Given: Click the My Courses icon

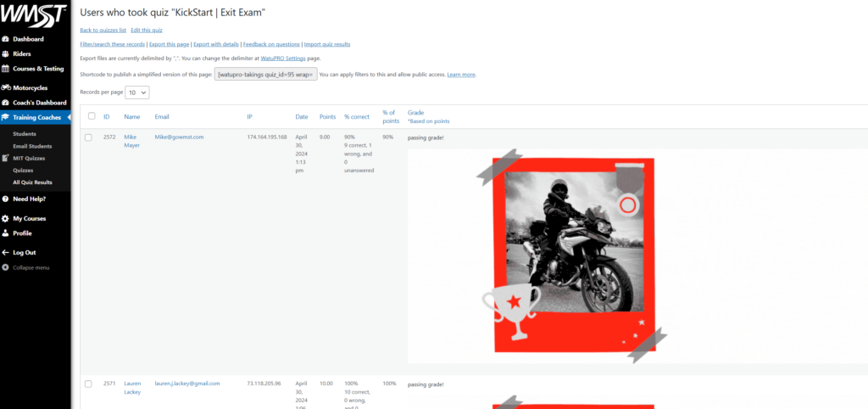Looking at the screenshot, I should 6,218.
